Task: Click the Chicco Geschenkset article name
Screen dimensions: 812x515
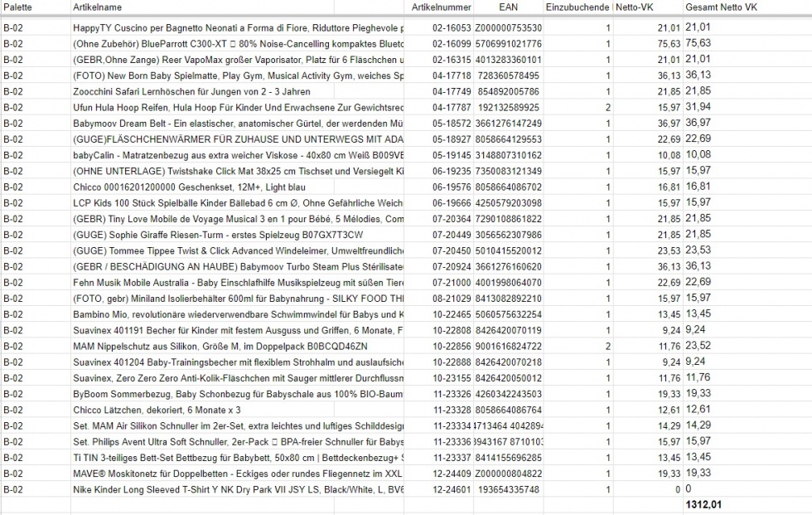Action: coord(189,187)
